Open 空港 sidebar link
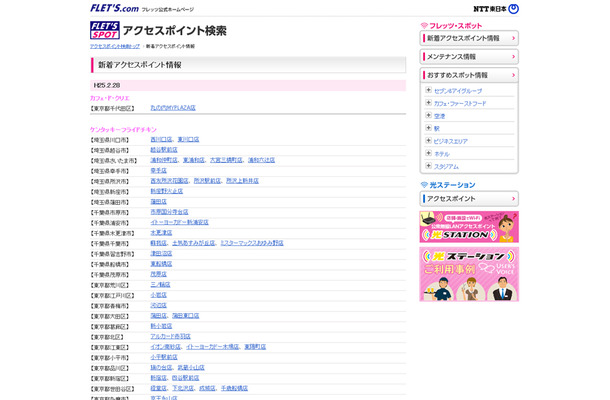The width and height of the screenshot is (610, 400). [x=439, y=116]
